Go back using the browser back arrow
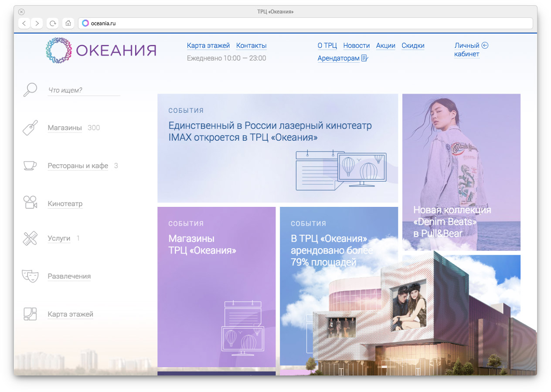551x392 pixels. point(24,23)
